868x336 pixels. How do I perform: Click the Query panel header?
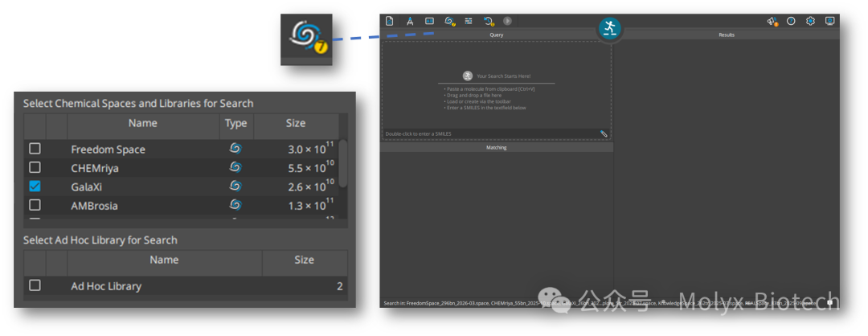[x=497, y=35]
